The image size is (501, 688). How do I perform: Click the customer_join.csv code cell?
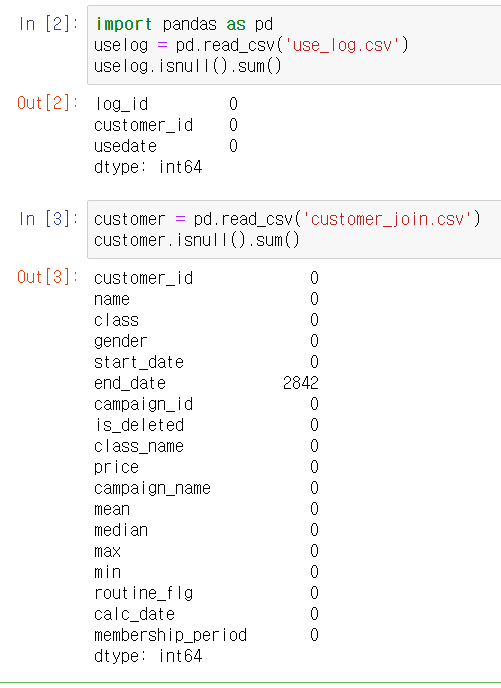tap(294, 229)
